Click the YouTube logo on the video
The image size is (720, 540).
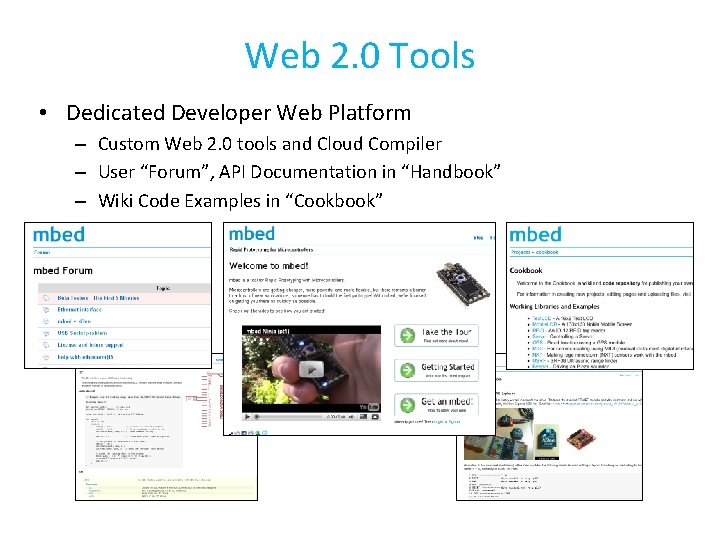(x=370, y=407)
